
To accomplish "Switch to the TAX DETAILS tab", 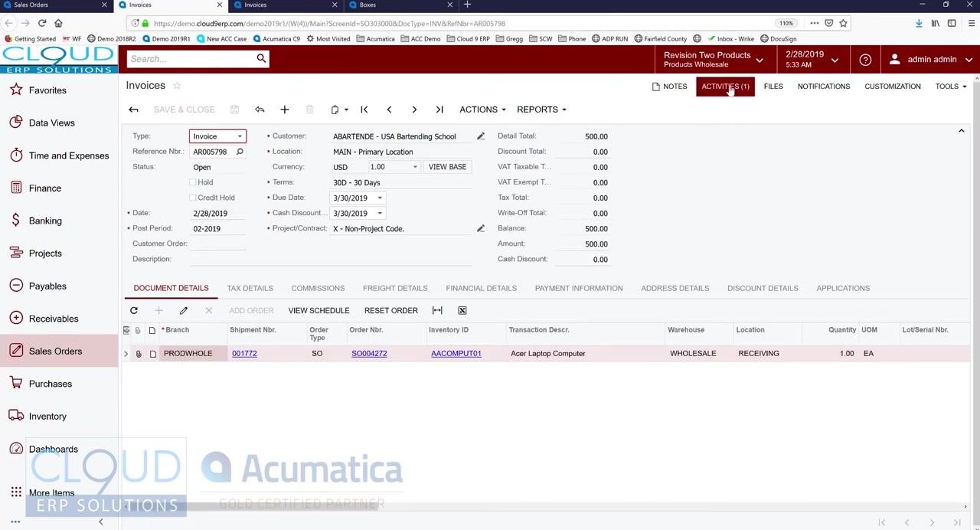I will click(x=250, y=288).
